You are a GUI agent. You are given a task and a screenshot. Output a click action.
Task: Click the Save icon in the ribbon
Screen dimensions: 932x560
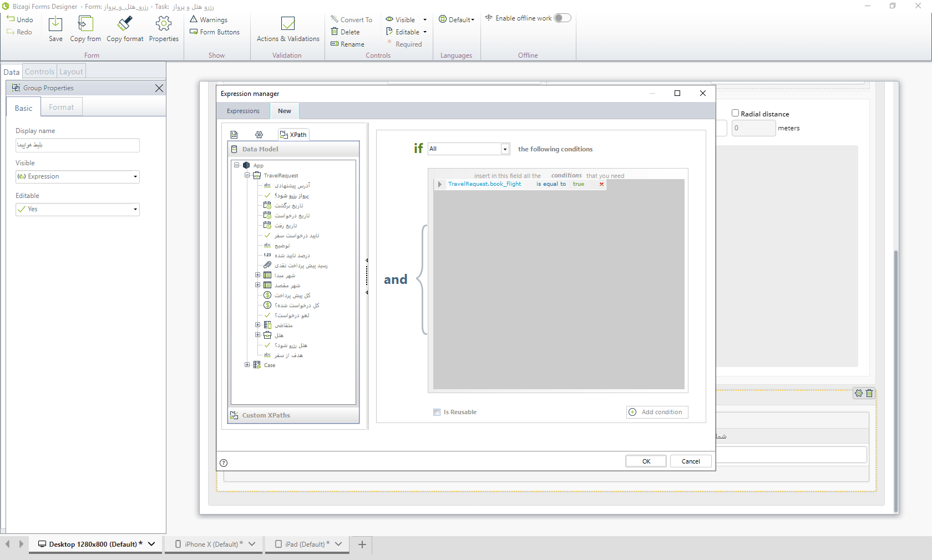(x=55, y=24)
